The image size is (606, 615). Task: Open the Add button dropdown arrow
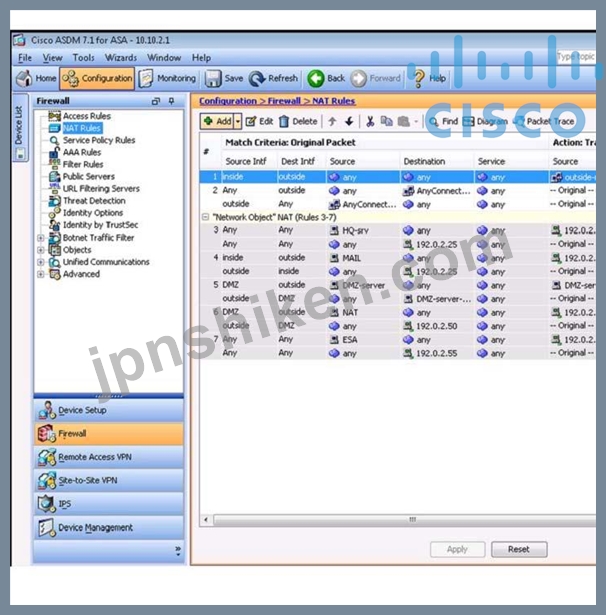(x=238, y=121)
